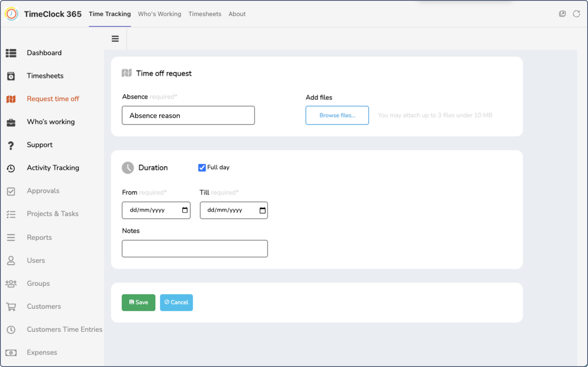Click the Dashboard sidebar icon
Screen dimensions: 588x367
coord(11,53)
